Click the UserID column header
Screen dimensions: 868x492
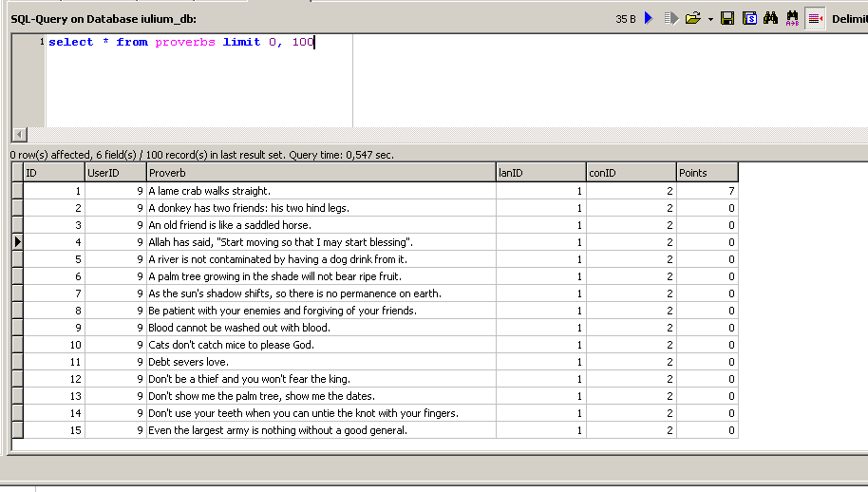tap(115, 173)
